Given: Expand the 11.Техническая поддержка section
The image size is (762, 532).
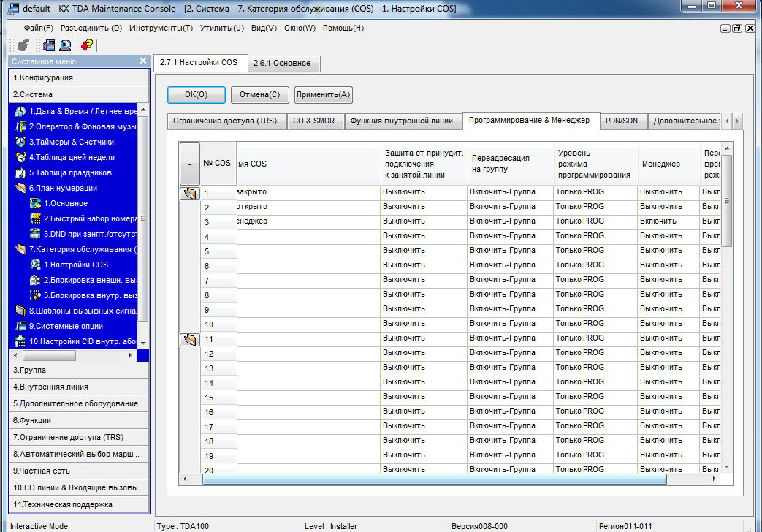Looking at the screenshot, I should [x=79, y=504].
